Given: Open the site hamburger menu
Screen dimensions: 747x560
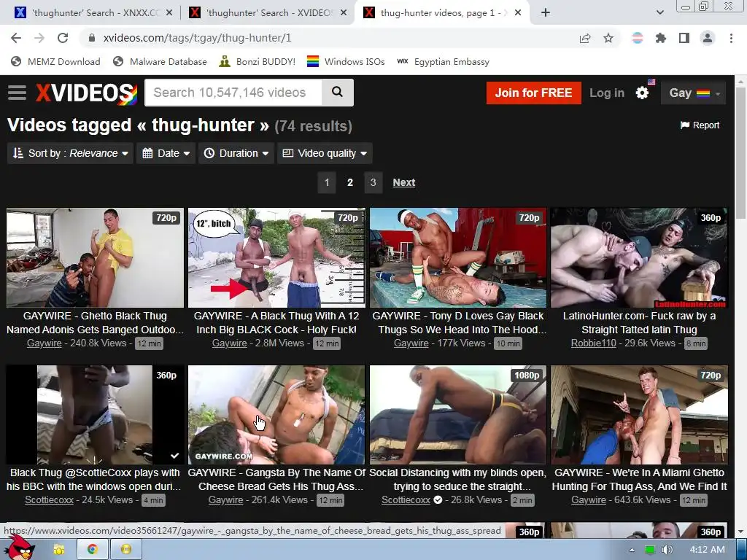Looking at the screenshot, I should coord(18,93).
